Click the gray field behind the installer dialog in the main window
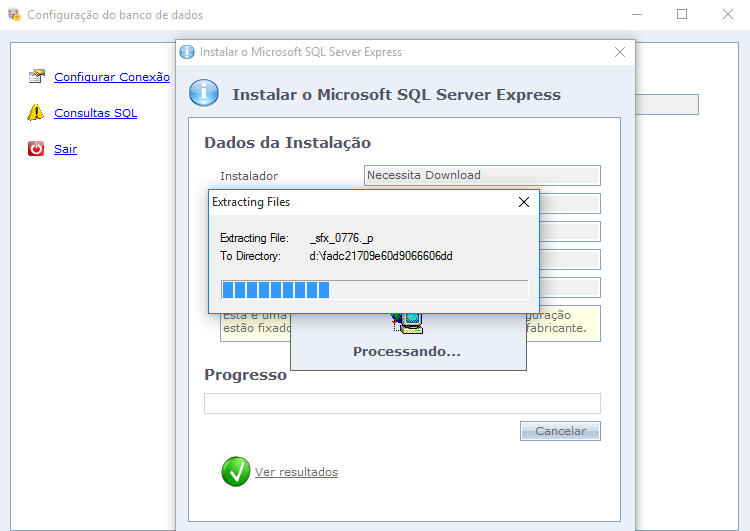Screen dimensions: 750x531 pos(667,104)
